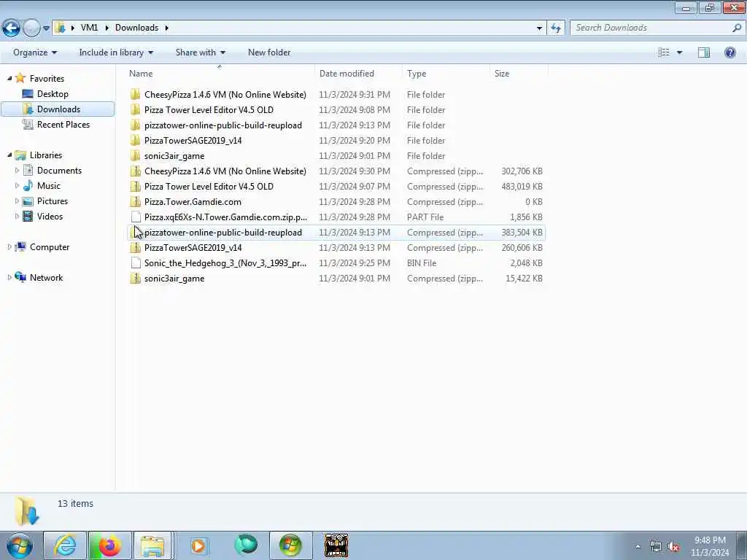The width and height of the screenshot is (747, 560).
Task: Open the Include in library menu
Action: 116,52
